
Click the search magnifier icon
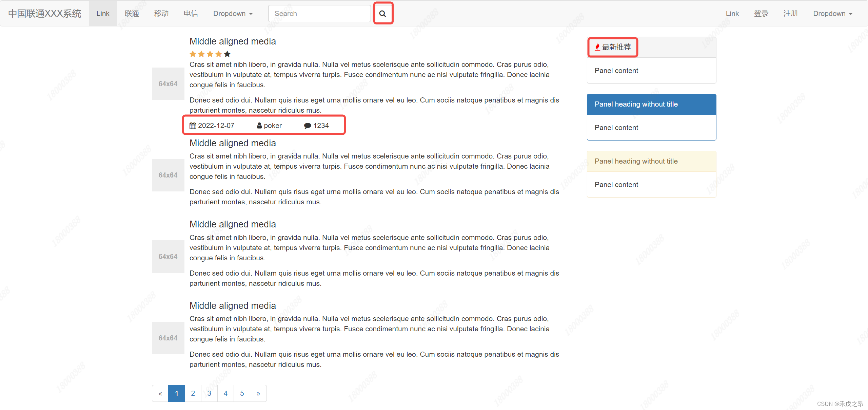point(383,13)
